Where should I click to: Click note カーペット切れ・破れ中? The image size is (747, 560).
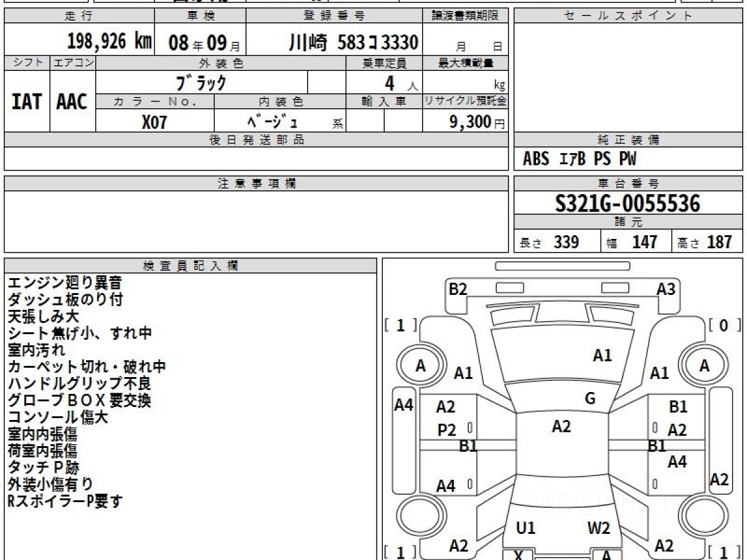87,367
